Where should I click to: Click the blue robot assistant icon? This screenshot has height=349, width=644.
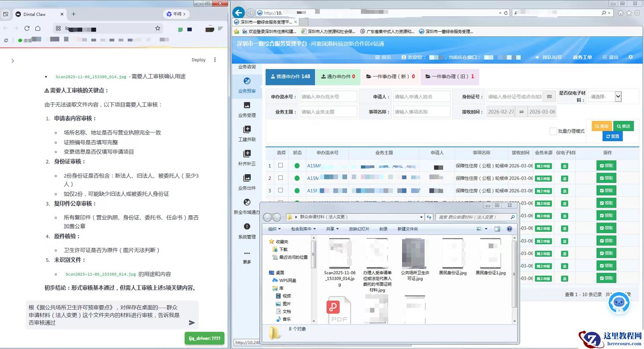[619, 304]
